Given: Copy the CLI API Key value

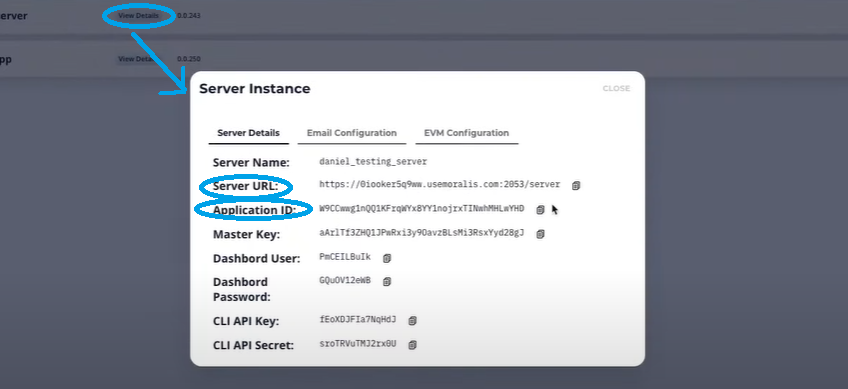Looking at the screenshot, I should (413, 320).
